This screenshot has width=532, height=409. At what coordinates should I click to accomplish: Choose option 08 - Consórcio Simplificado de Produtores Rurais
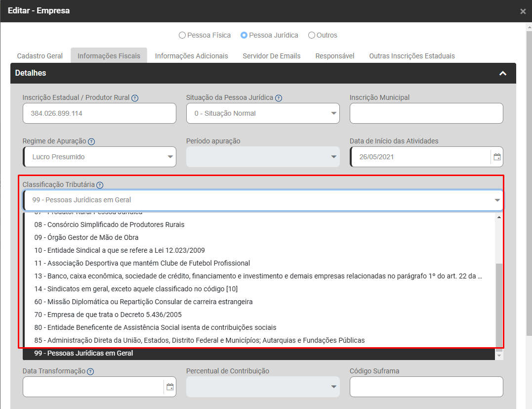pos(109,225)
